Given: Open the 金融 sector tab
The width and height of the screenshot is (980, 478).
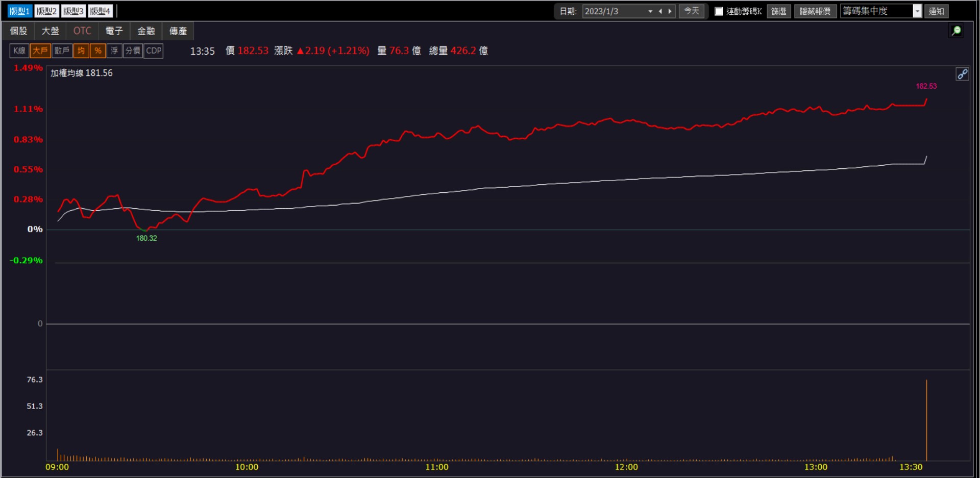Looking at the screenshot, I should point(146,31).
